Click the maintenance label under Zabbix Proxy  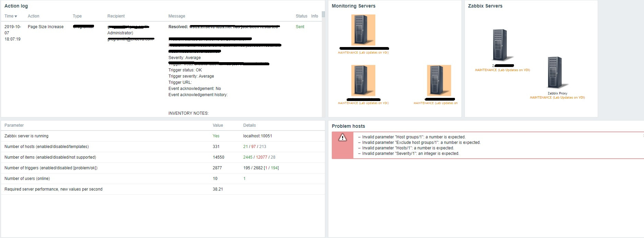[x=557, y=98]
